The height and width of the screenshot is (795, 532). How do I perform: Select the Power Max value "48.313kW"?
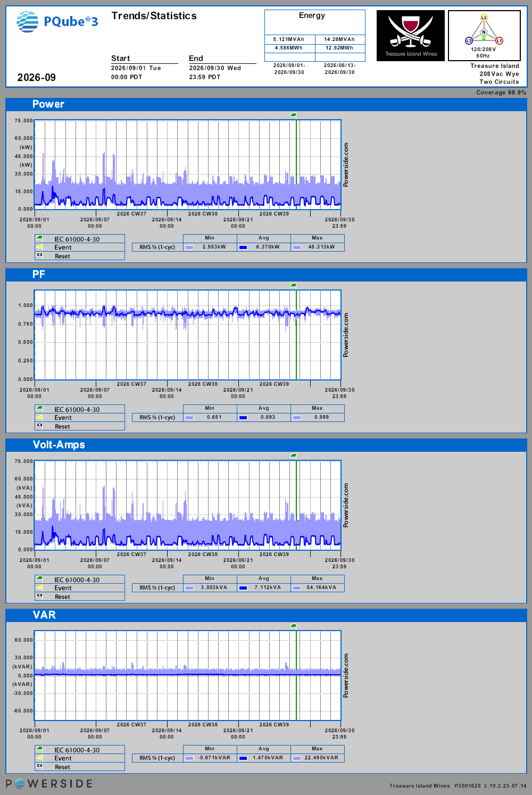322,247
